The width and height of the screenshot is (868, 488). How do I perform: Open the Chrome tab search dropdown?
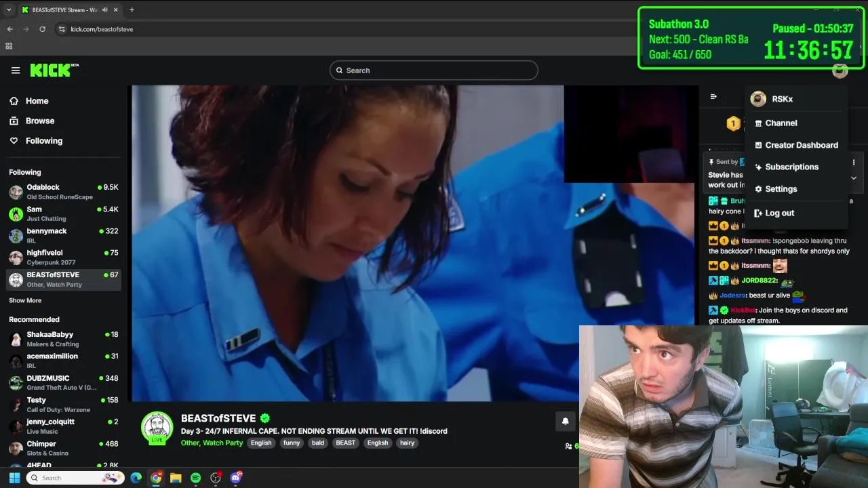click(9, 9)
